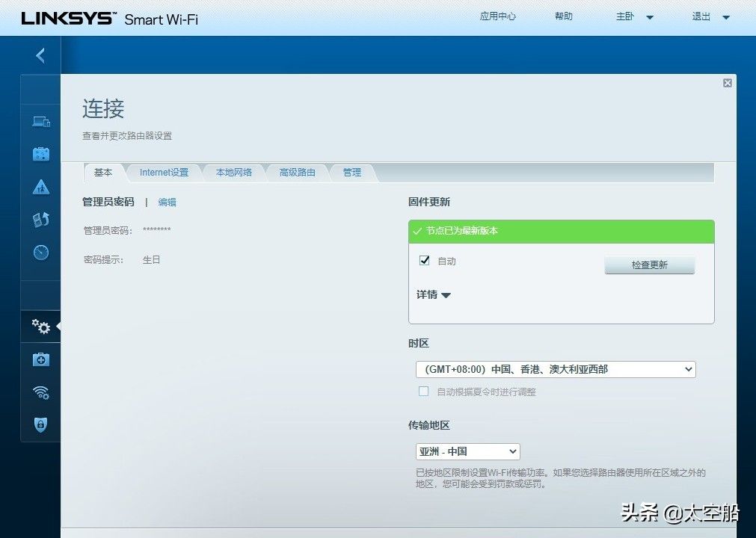
Task: Open the Parental Controls warning-sign icon
Action: (x=40, y=187)
